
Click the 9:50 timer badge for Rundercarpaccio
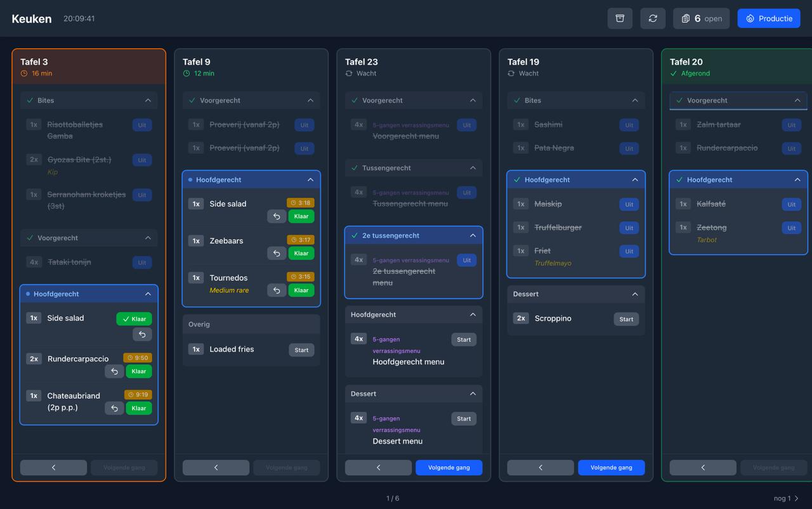(138, 358)
